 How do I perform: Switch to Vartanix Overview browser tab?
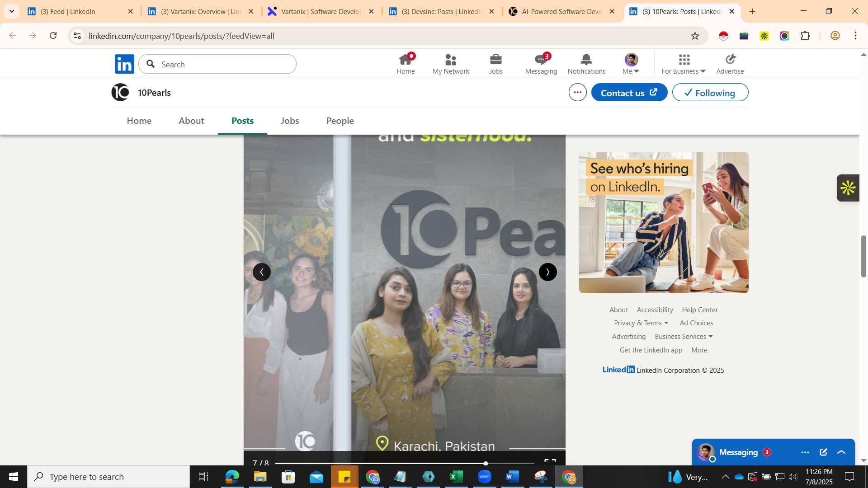(201, 11)
